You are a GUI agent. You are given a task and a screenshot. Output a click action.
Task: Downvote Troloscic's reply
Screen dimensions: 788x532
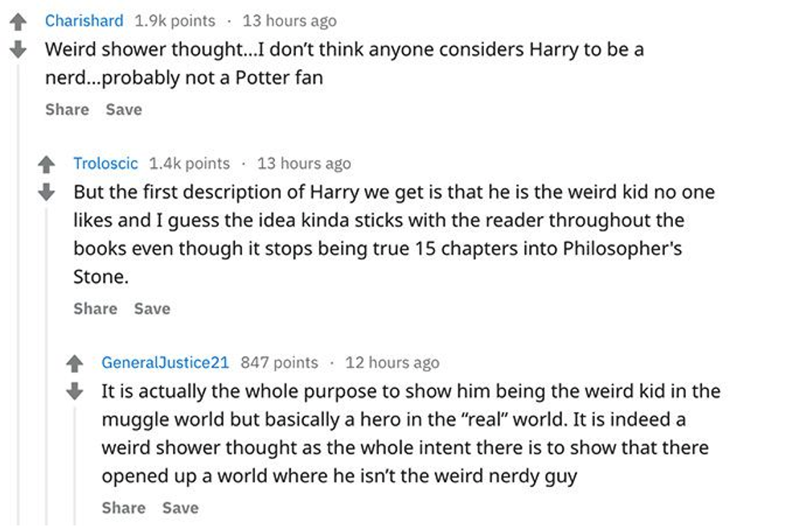pos(47,192)
